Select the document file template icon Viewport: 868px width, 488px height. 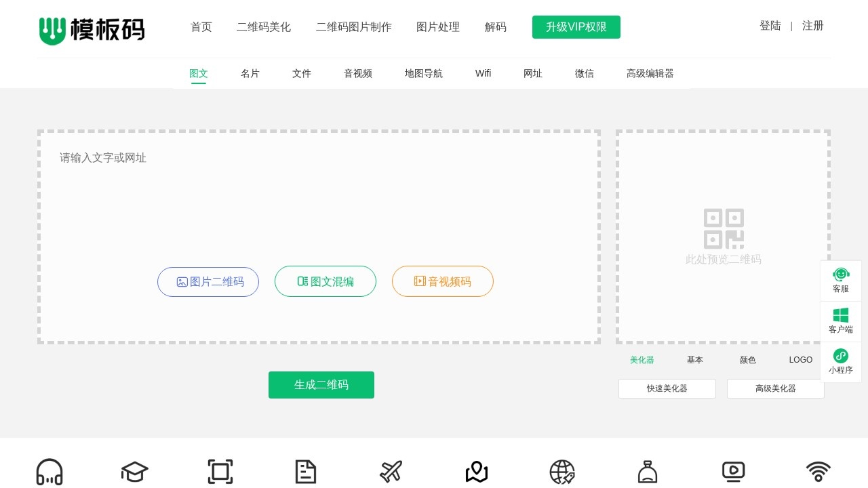(x=305, y=472)
